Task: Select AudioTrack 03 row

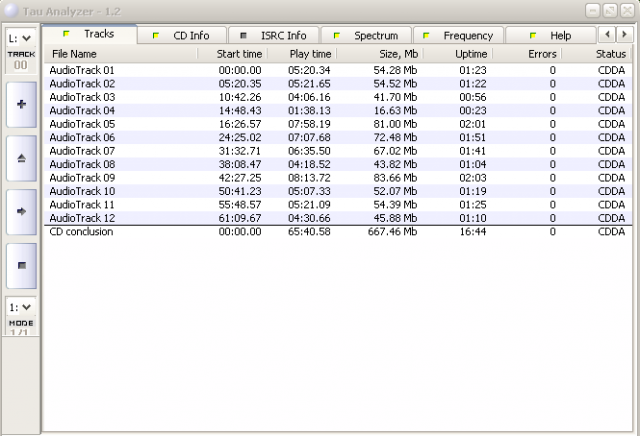Action: click(x=338, y=97)
